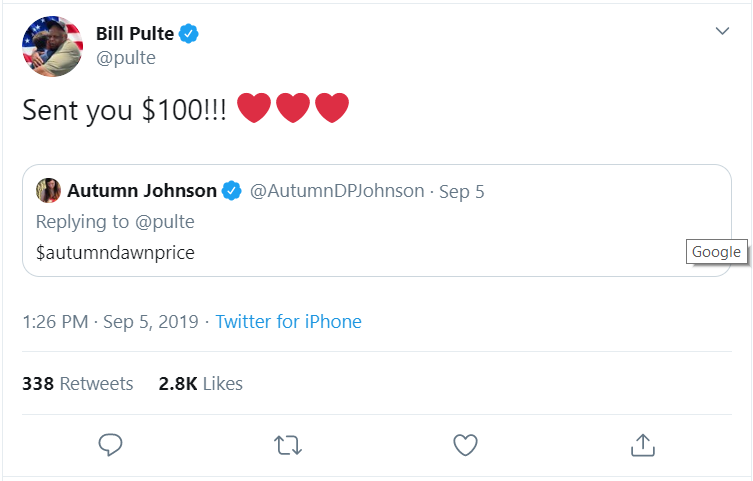Expand the tweet options chevron
Image resolution: width=753 pixels, height=481 pixels.
(723, 32)
